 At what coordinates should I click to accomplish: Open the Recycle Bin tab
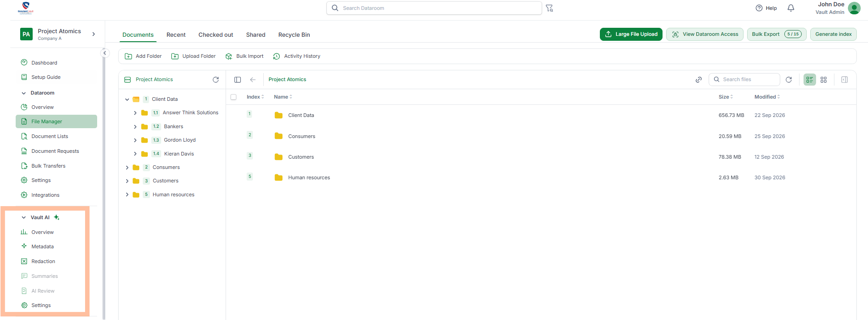(294, 35)
